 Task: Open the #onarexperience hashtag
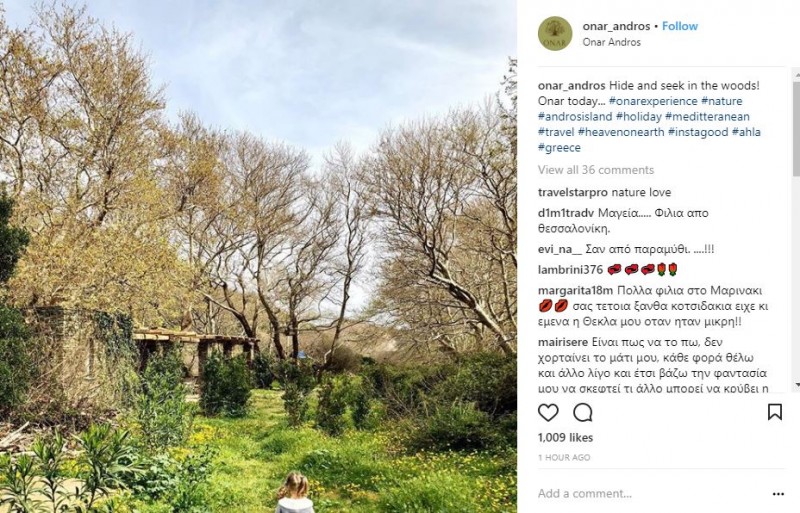(x=653, y=101)
